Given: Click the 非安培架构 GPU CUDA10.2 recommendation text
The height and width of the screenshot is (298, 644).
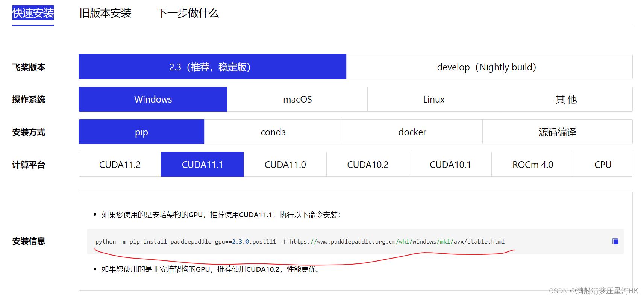Looking at the screenshot, I should (211, 269).
